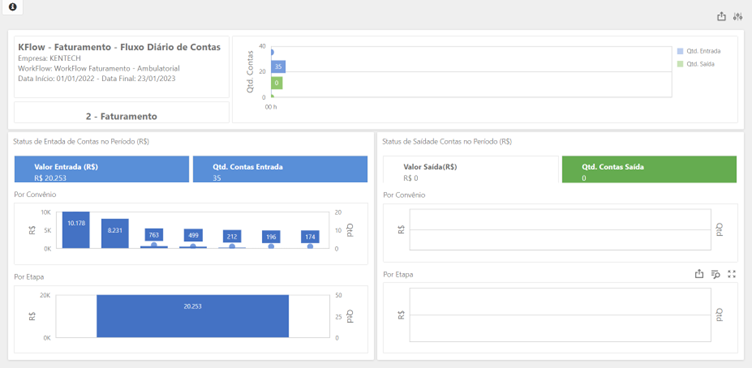The height and width of the screenshot is (368, 752).
Task: Click the 763 value label in Por Convênio
Action: click(x=154, y=235)
